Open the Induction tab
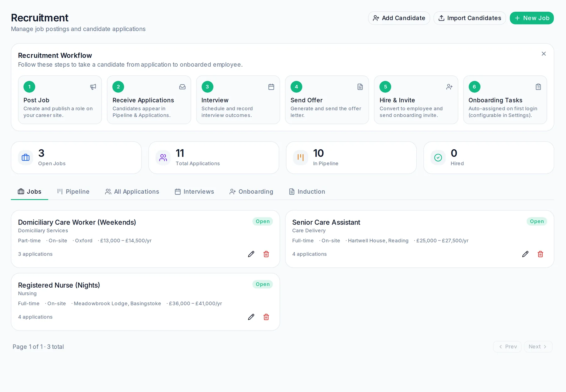Image resolution: width=566 pixels, height=392 pixels. 307,191
